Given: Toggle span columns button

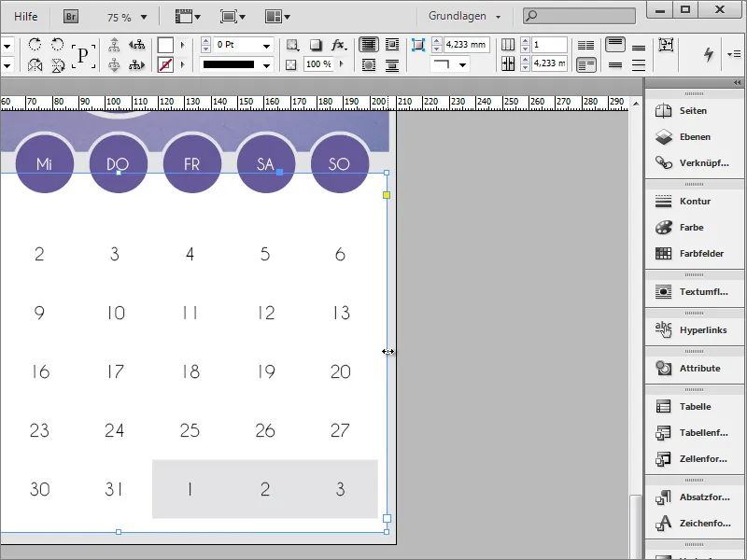Looking at the screenshot, I should tap(586, 64).
